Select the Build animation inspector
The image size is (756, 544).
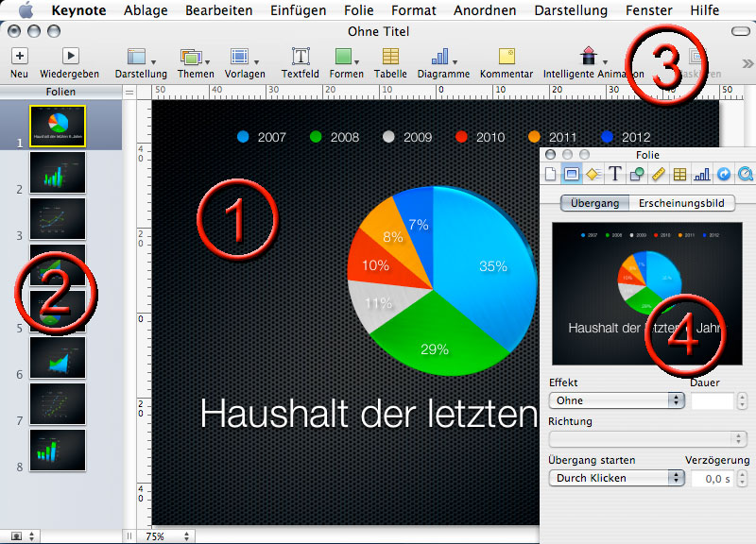click(x=593, y=174)
